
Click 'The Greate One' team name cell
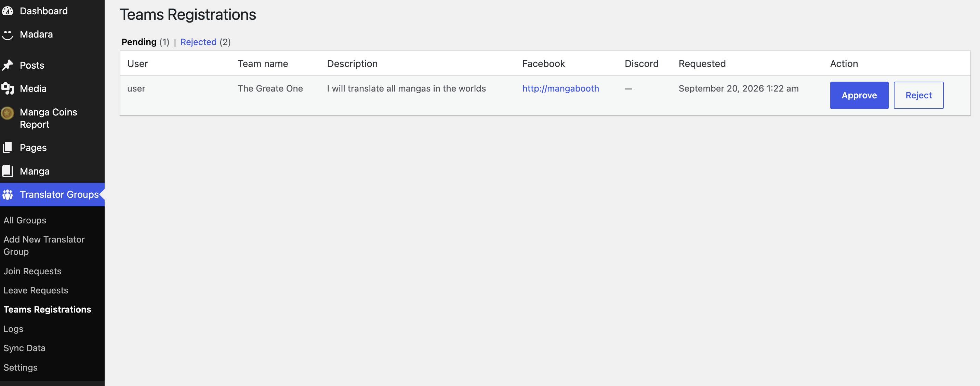(270, 88)
